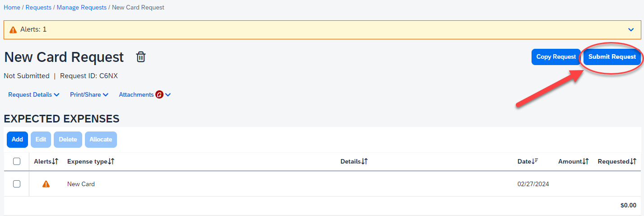Sort the Alerts column

[55, 161]
